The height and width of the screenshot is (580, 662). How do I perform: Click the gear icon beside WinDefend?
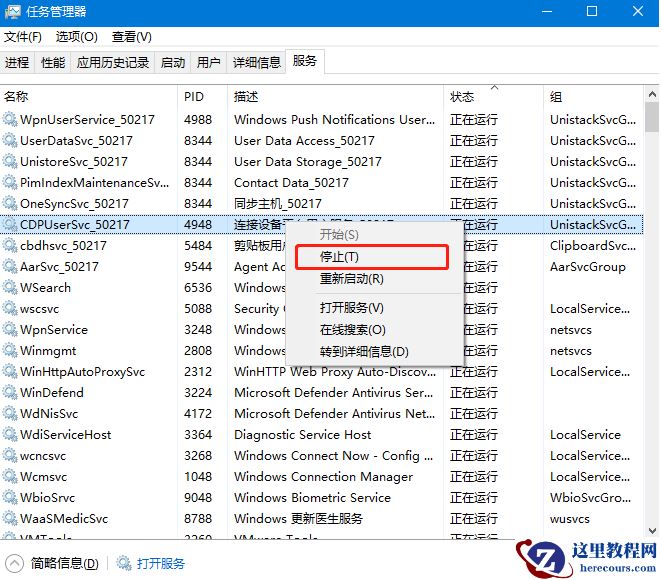[10, 393]
